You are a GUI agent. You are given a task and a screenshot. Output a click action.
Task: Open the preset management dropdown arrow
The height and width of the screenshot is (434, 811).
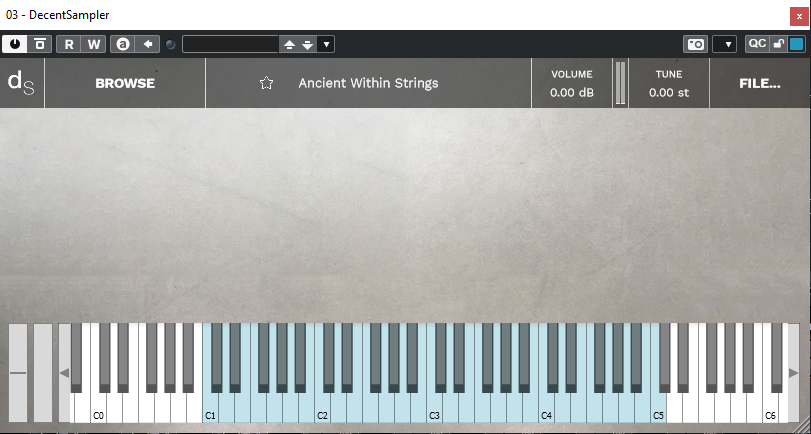tap(326, 44)
